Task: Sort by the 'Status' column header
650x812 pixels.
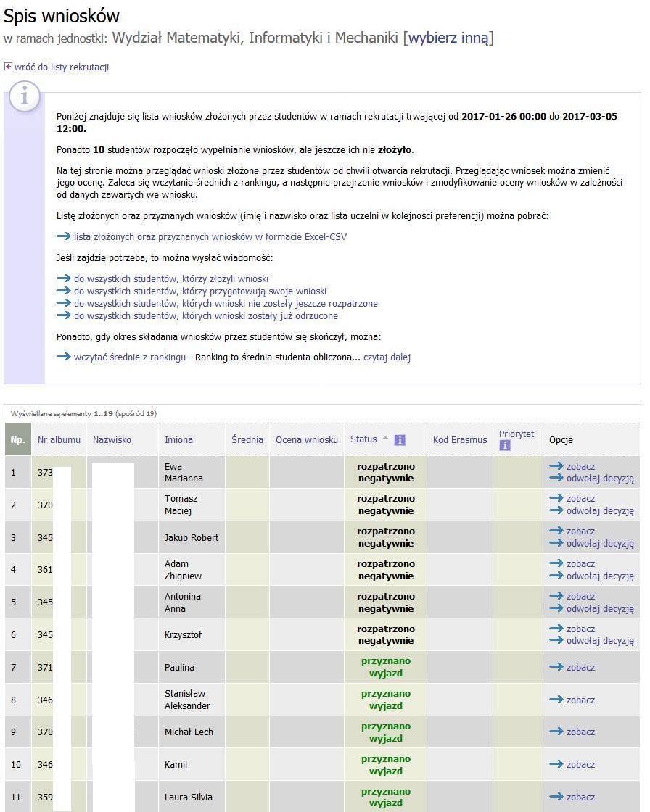Action: (363, 439)
